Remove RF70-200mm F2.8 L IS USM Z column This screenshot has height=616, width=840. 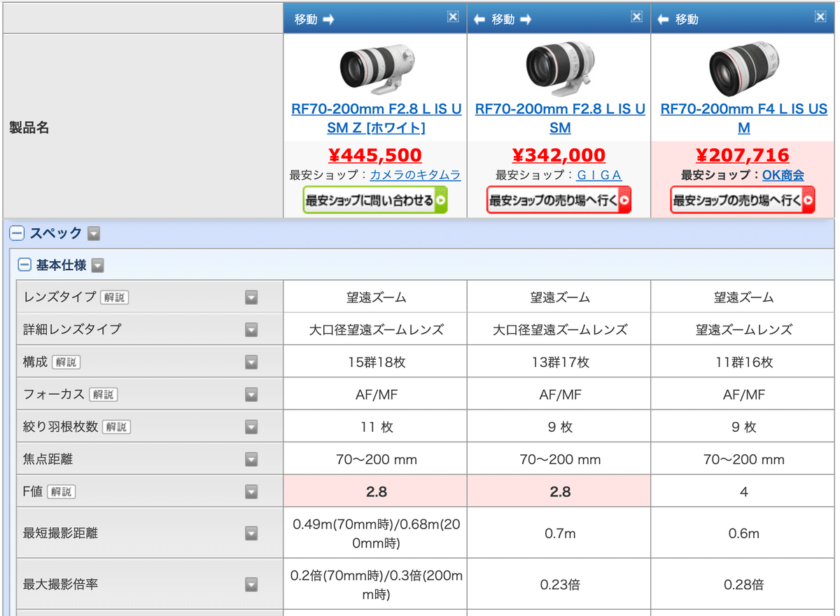tap(453, 17)
